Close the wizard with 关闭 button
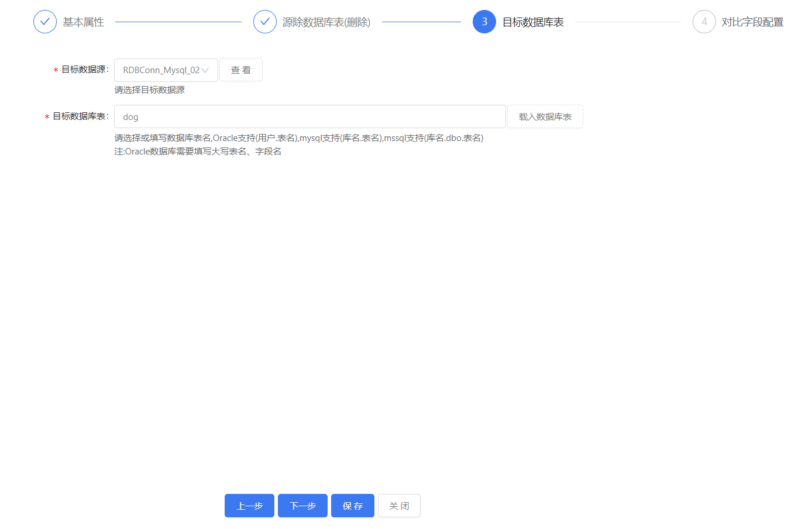Viewport: 812px width, 529px height. pos(399,506)
